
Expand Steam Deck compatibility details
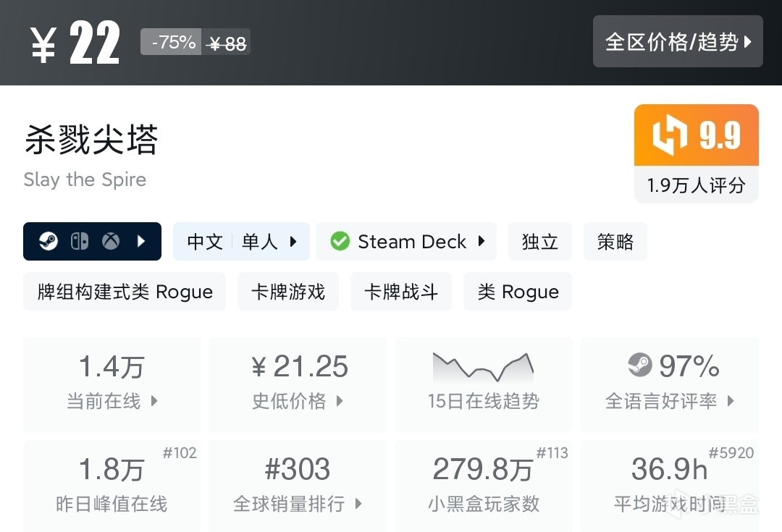482,242
